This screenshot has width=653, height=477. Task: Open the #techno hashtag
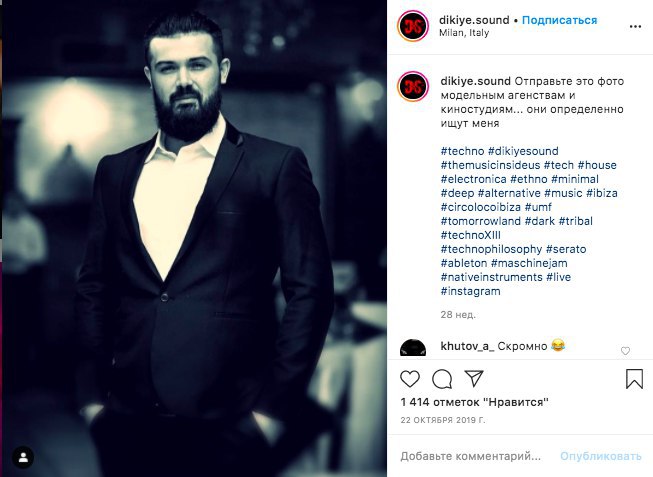[x=462, y=151]
